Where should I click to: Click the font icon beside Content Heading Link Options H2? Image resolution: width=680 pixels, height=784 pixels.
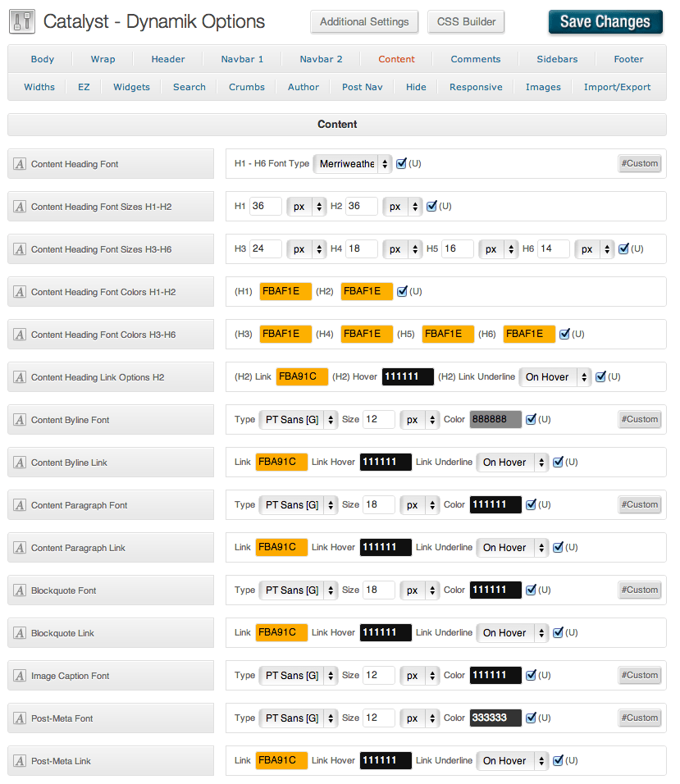[x=20, y=377]
